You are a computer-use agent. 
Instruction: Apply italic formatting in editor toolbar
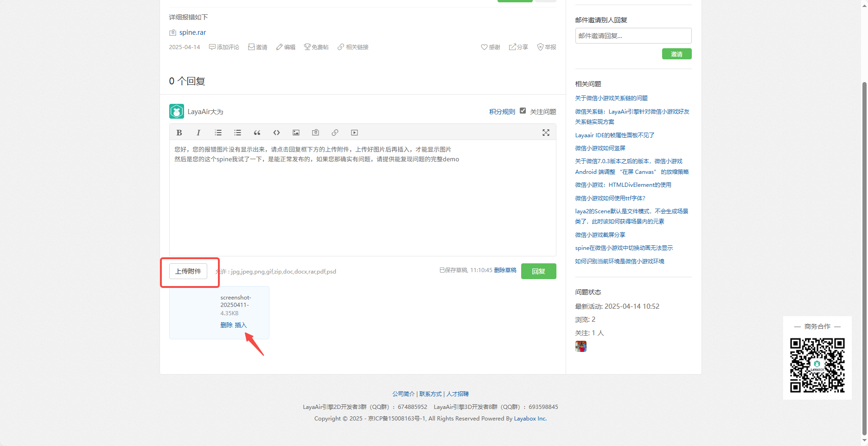[198, 133]
